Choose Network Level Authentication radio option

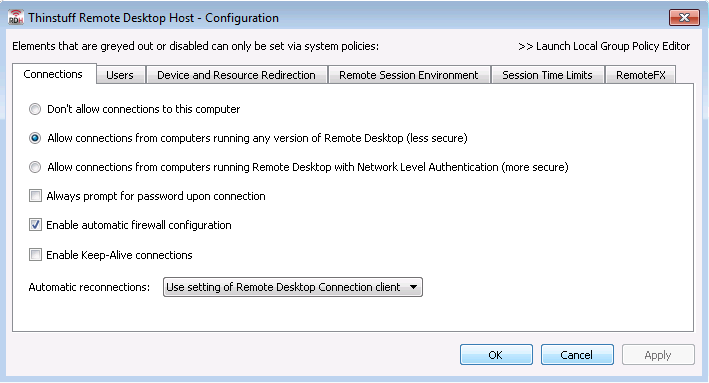[x=35, y=167]
